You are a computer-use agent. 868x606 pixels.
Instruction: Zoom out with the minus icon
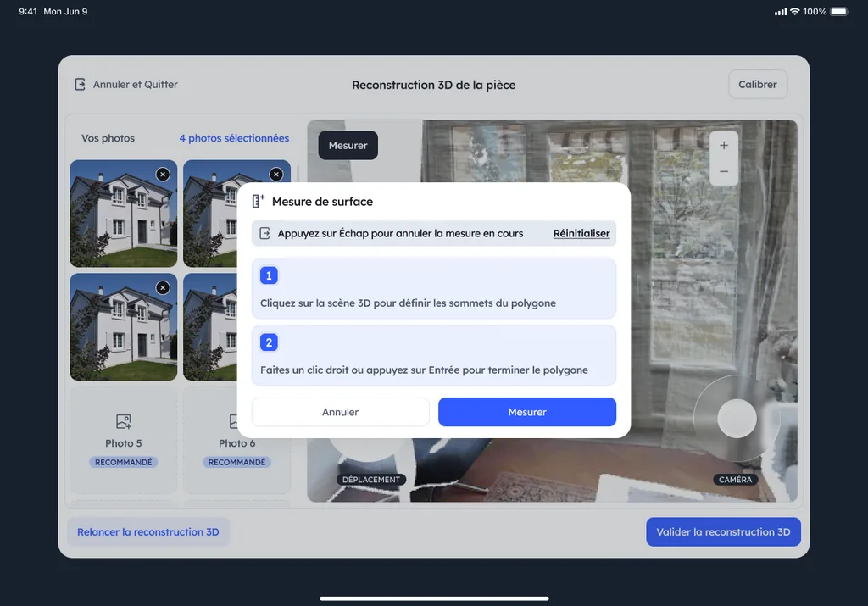(724, 171)
